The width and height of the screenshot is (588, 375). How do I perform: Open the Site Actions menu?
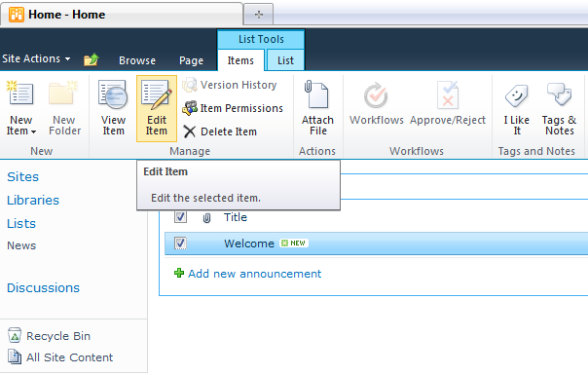coord(36,59)
